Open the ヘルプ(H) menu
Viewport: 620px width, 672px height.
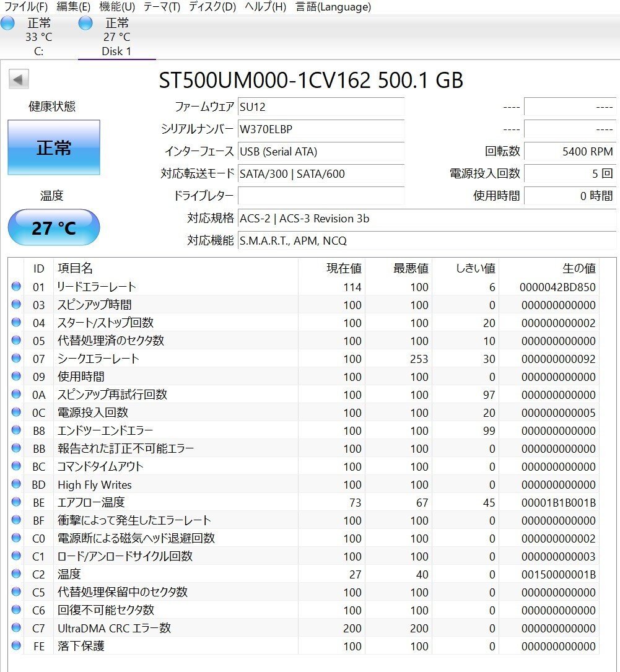point(265,7)
